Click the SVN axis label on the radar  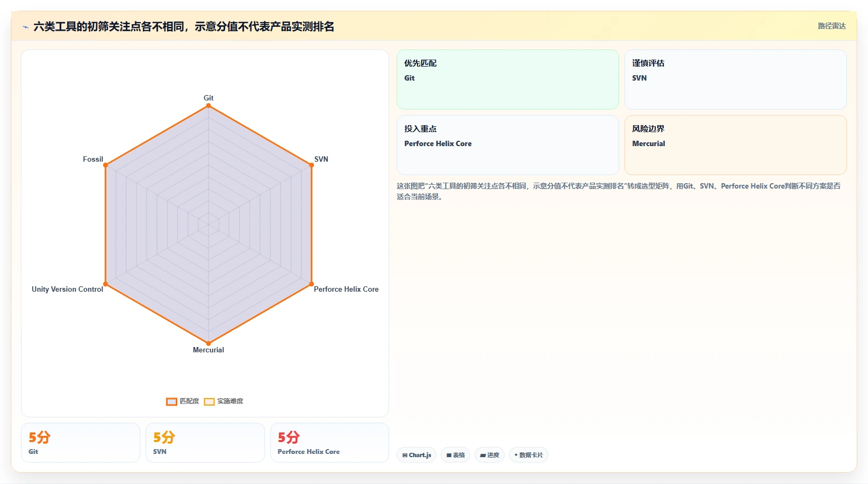[321, 159]
